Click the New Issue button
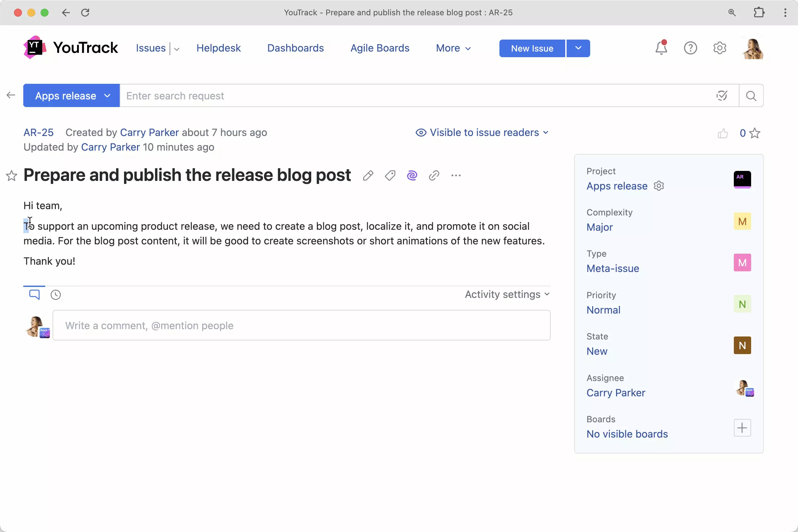The height and width of the screenshot is (532, 798). pos(532,48)
